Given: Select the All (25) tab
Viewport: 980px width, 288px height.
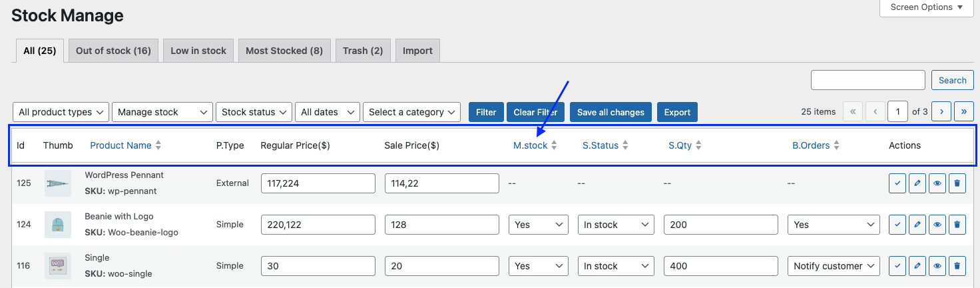Looking at the screenshot, I should (x=39, y=51).
